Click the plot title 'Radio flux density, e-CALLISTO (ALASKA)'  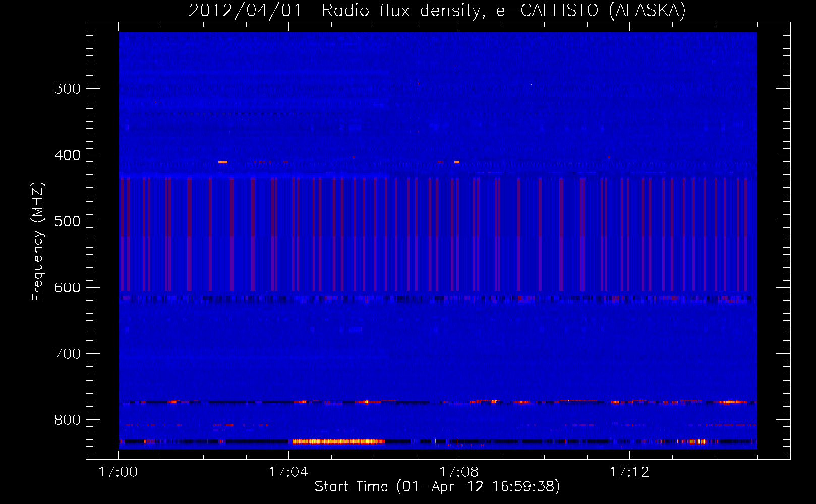pos(503,10)
